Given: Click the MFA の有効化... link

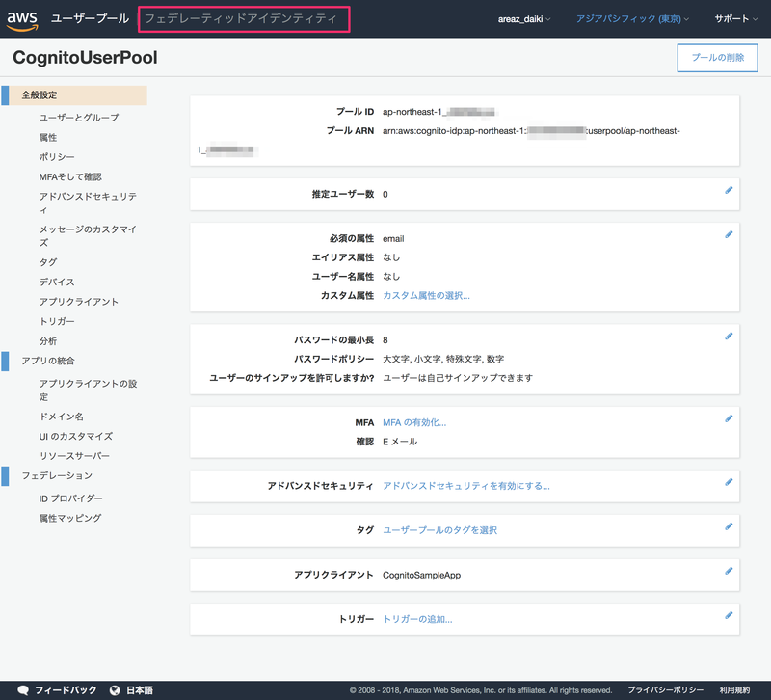Looking at the screenshot, I should point(414,422).
